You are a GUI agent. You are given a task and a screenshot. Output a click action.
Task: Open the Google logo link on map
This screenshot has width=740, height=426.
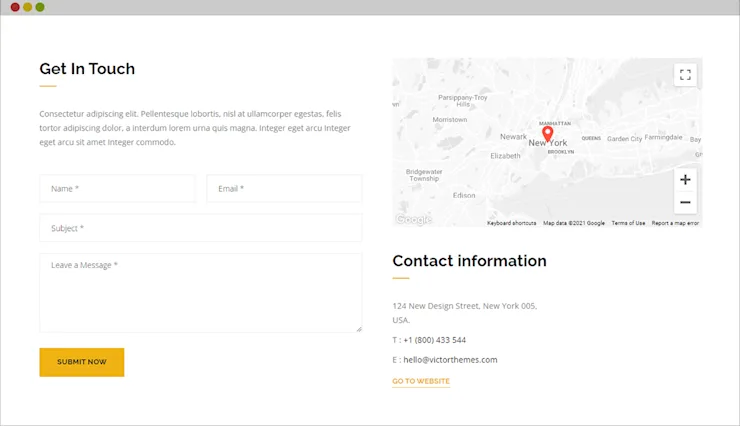pyautogui.click(x=413, y=219)
